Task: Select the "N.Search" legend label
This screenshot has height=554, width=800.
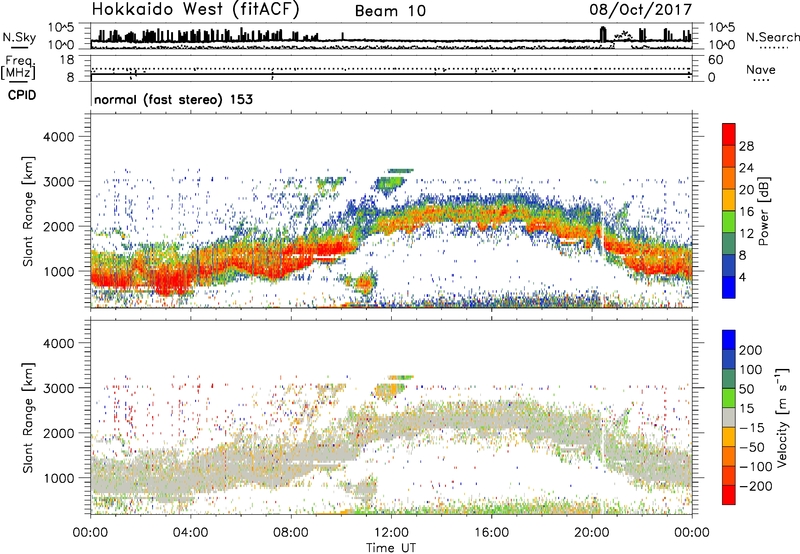Action: click(772, 37)
